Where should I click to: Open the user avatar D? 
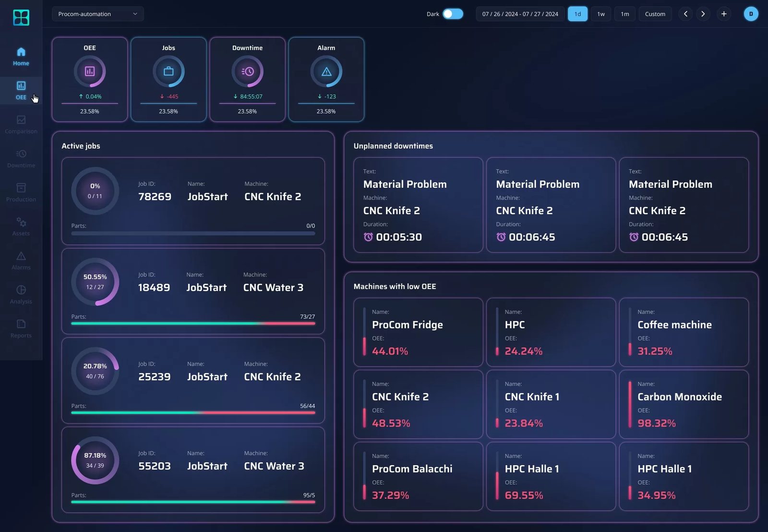tap(751, 14)
